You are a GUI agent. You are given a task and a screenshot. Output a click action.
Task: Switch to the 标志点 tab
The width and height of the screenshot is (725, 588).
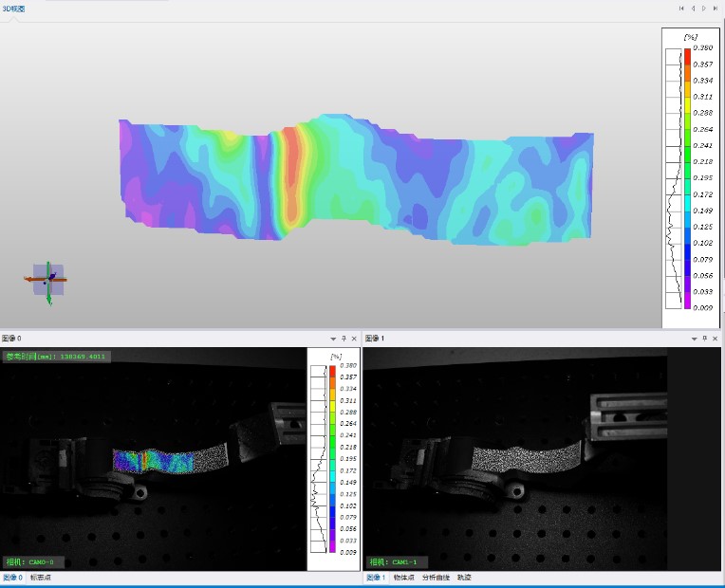(x=41, y=578)
